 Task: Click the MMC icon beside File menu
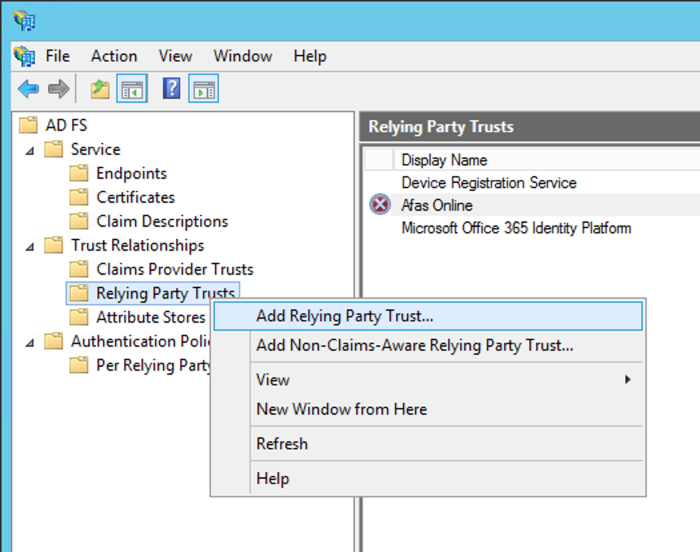tap(24, 56)
